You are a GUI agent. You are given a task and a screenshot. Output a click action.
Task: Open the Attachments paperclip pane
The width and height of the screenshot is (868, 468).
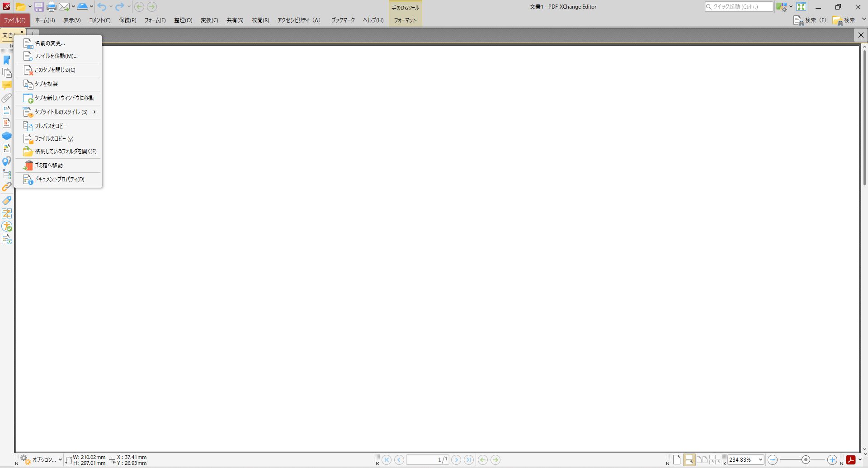(7, 98)
